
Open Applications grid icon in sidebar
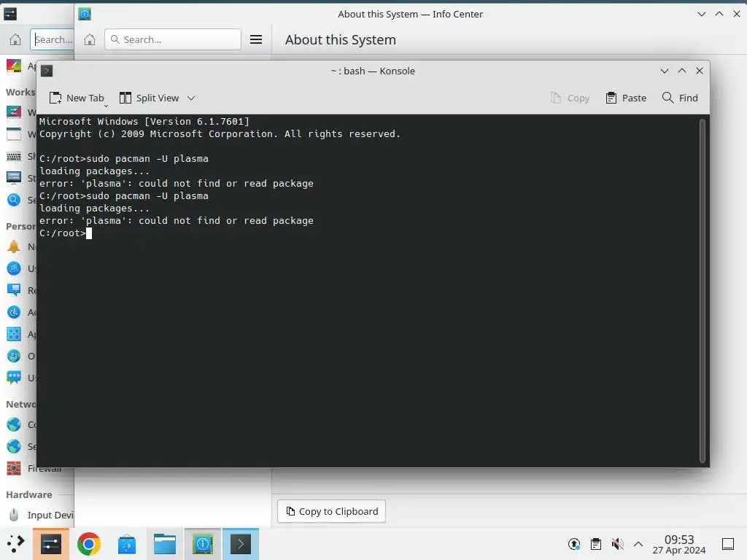14,334
